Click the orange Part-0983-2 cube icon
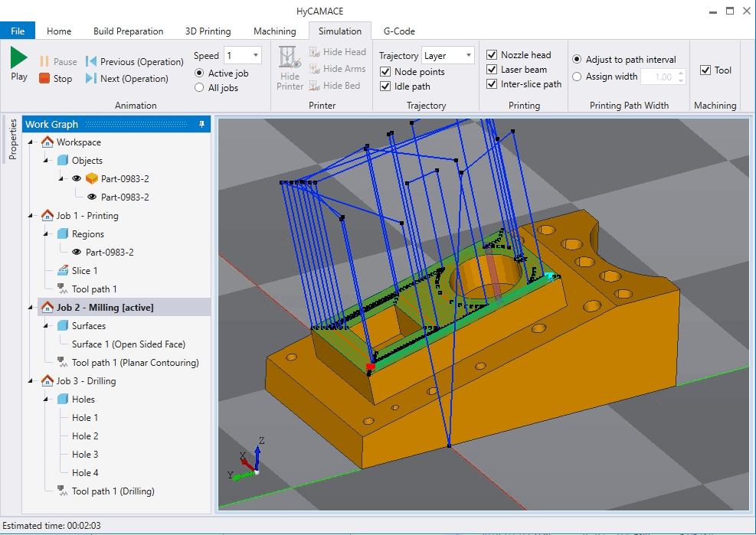The height and width of the screenshot is (535, 756). point(92,178)
